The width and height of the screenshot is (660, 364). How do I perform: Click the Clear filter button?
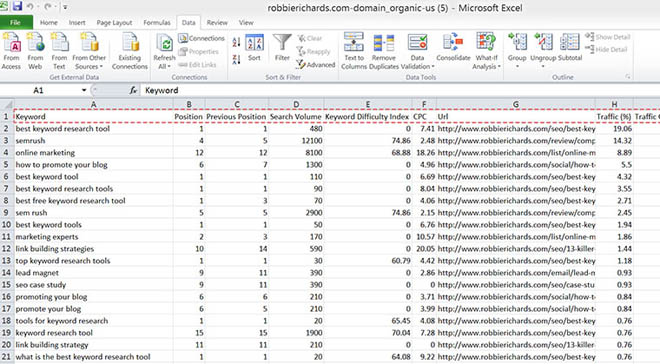coord(310,38)
